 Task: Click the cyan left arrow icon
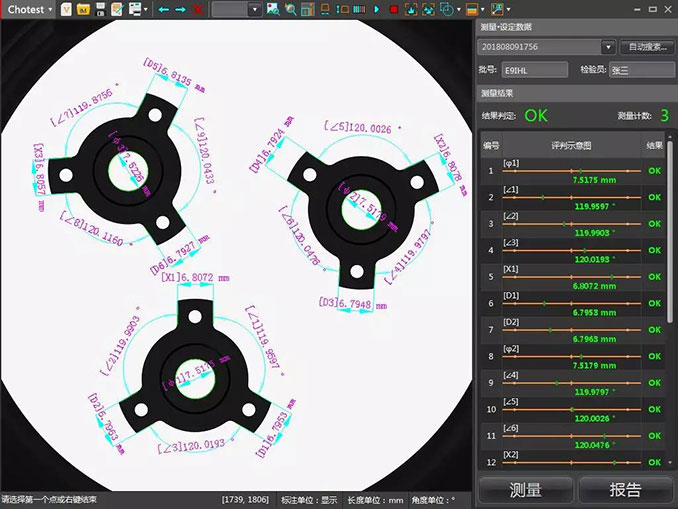164,9
